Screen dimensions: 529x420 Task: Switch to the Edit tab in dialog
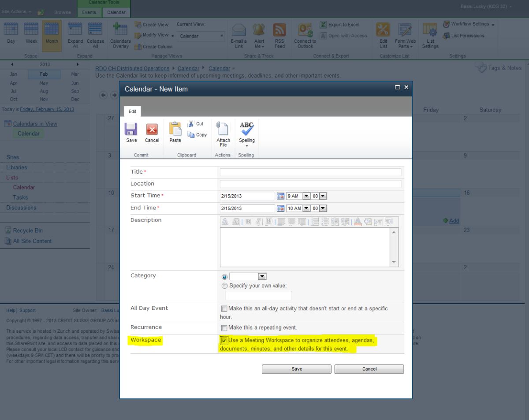[x=132, y=112]
